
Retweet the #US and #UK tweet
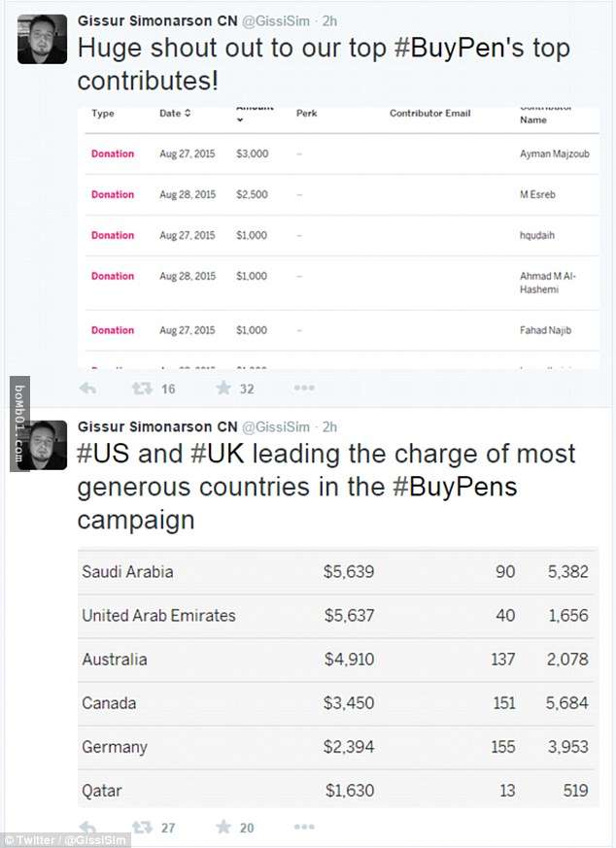coord(142,827)
